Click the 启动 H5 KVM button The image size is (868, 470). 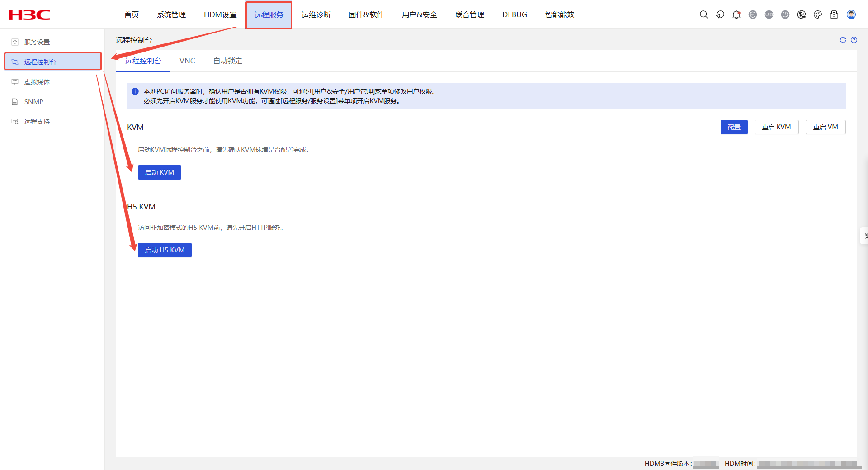coord(165,250)
